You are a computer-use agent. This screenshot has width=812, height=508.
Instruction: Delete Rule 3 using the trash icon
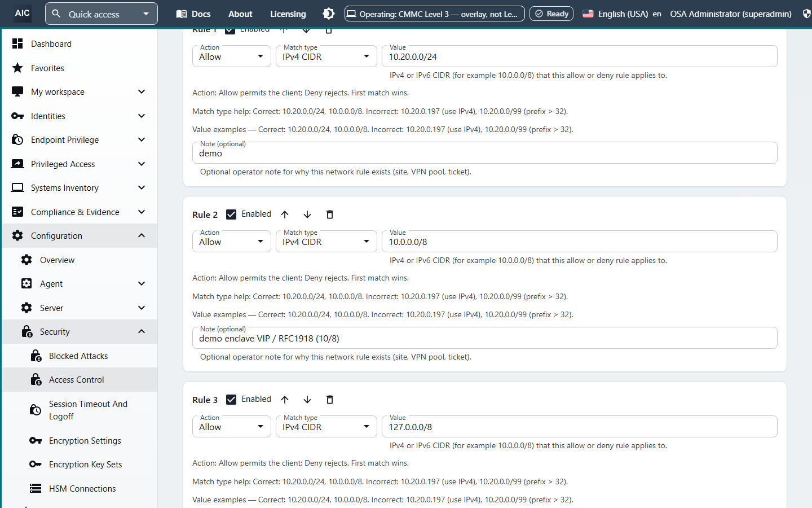(330, 400)
